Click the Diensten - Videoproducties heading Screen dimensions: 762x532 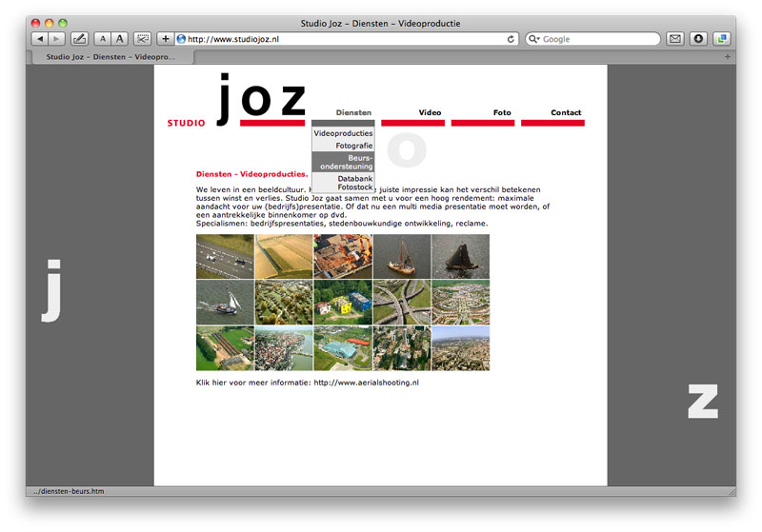251,174
